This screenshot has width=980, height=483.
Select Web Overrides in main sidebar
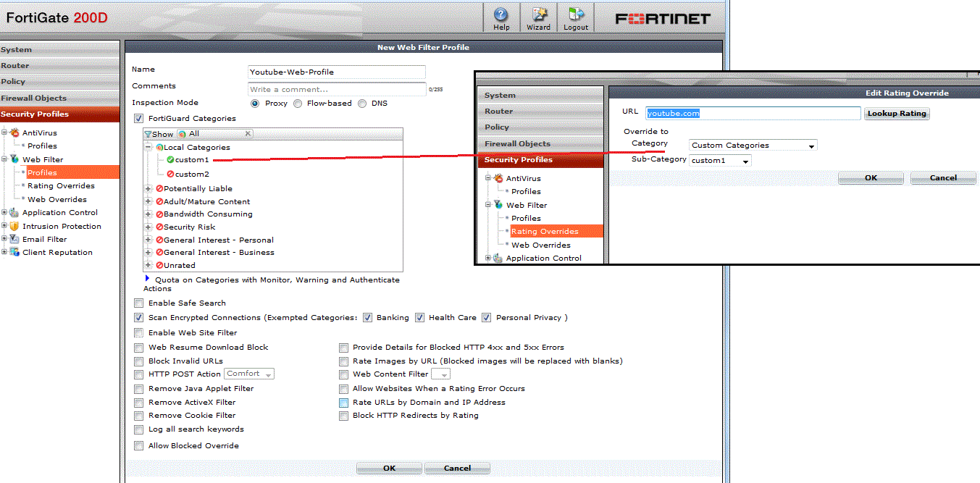[x=57, y=199]
